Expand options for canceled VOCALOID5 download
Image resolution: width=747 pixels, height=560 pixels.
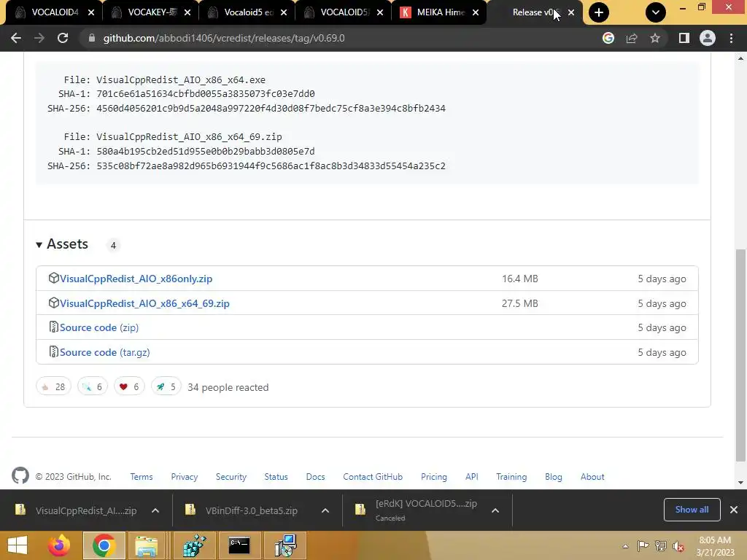tap(495, 510)
